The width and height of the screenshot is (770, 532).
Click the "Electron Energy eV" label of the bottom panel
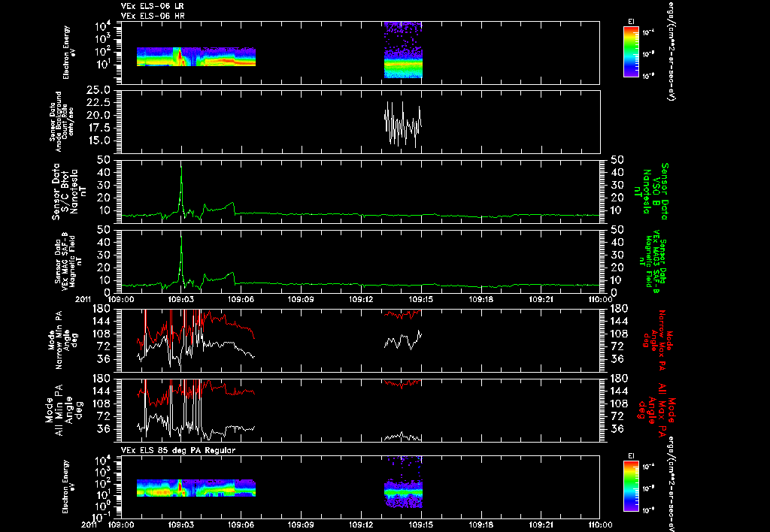click(x=69, y=487)
